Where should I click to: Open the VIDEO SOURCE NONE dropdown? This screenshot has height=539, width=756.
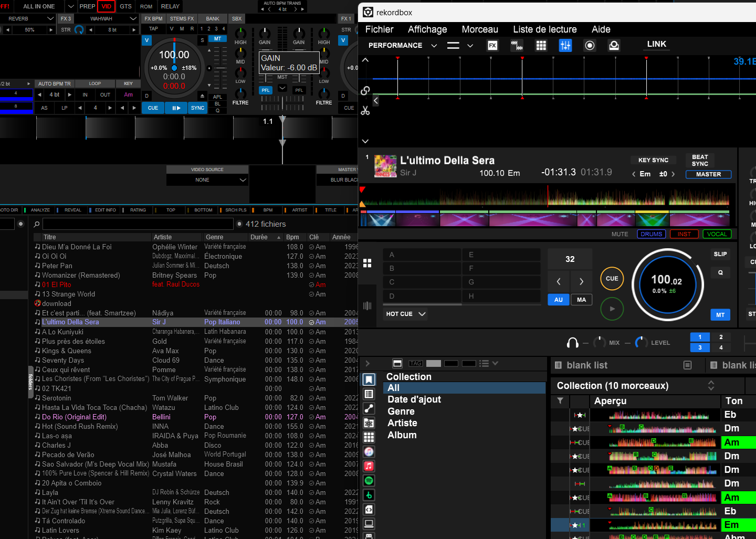[x=207, y=180]
